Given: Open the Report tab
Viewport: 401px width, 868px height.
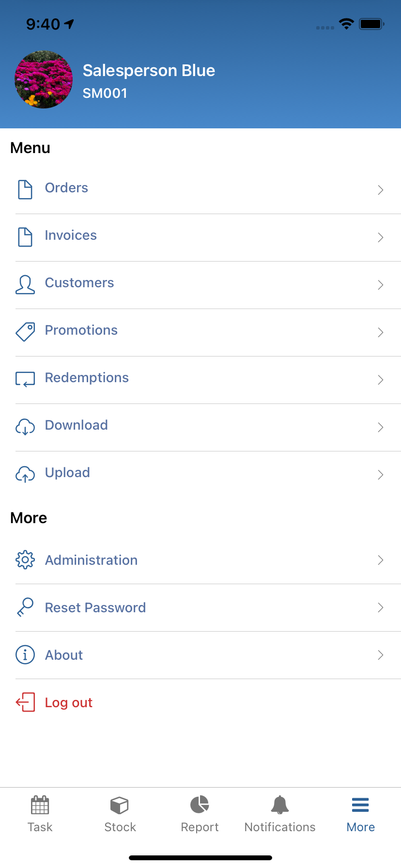Looking at the screenshot, I should pyautogui.click(x=200, y=814).
